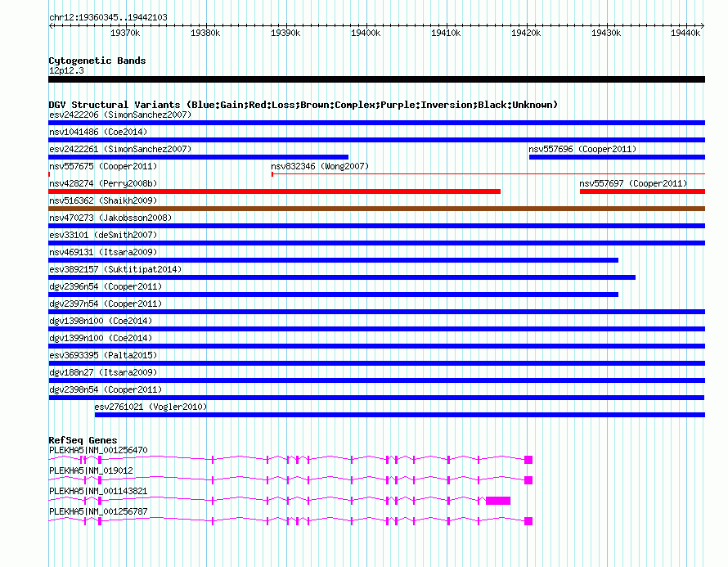
Task: Click the PLEKHA5|NM_001256787 transcript label
Action: click(x=98, y=511)
